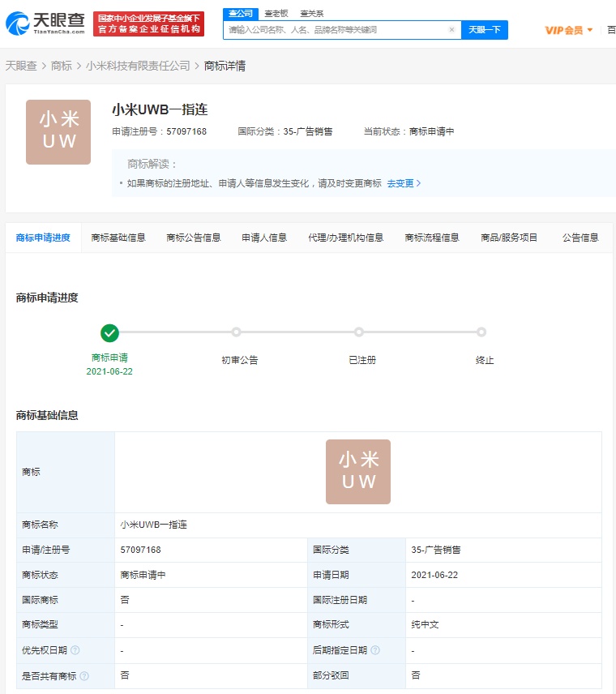Click help icon next to 优先权日期
This screenshot has height=694, width=616.
(x=75, y=650)
